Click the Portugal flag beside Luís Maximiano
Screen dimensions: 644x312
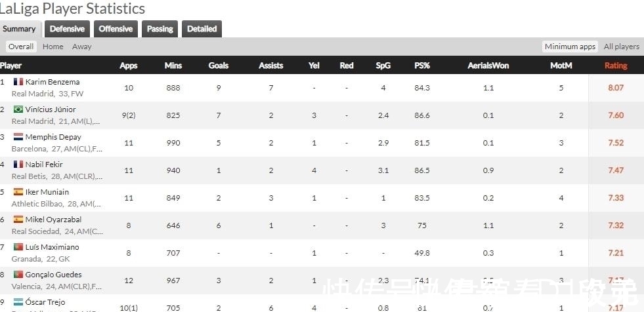tap(18, 247)
